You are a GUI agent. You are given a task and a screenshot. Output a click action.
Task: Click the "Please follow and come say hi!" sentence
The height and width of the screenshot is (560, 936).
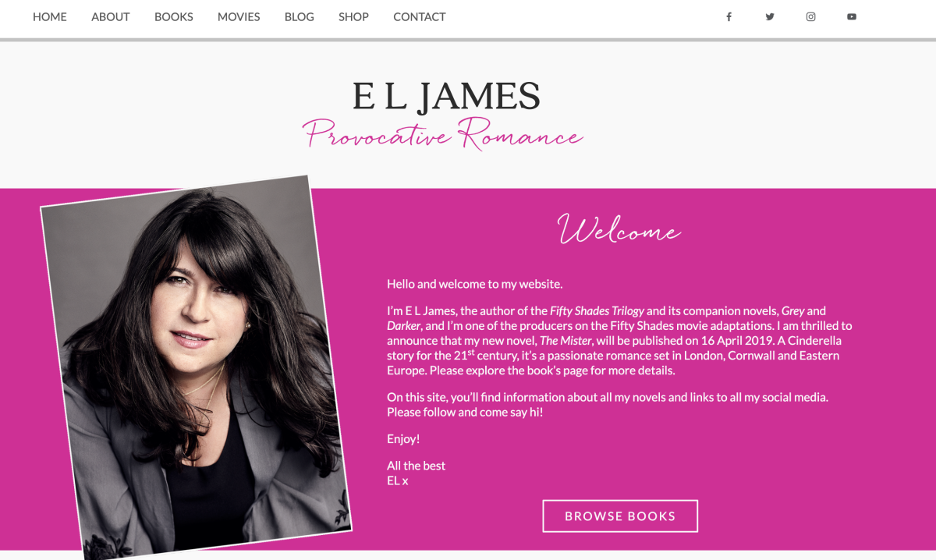[465, 412]
